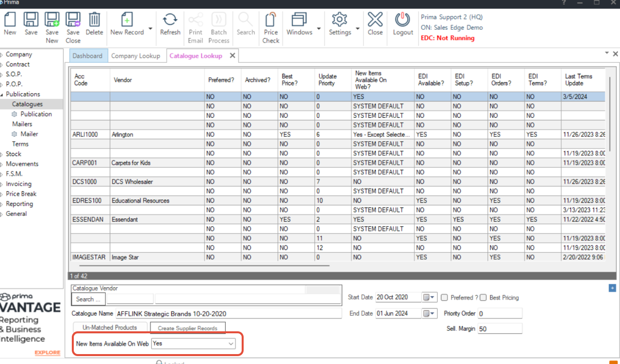The width and height of the screenshot is (620, 364).
Task: Click the Acc Code column header
Action: coord(90,80)
